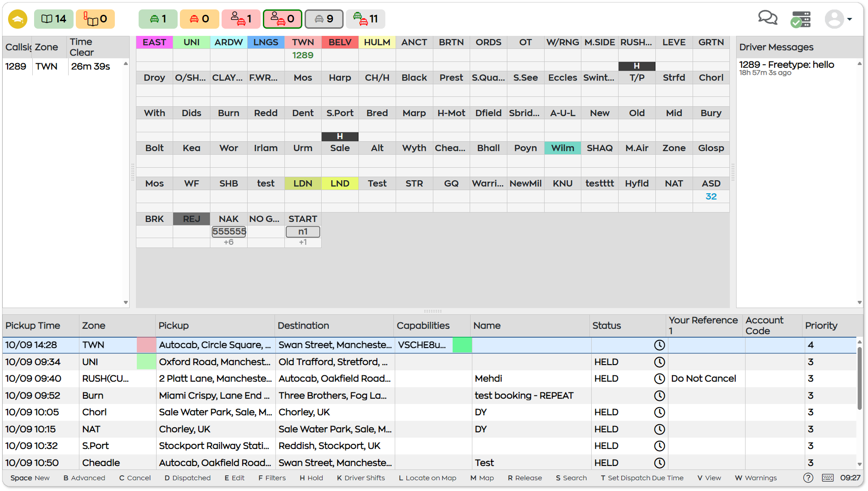Viewport: 868px width, 491px height.
Task: Select the UNI zone tab
Action: tap(192, 42)
